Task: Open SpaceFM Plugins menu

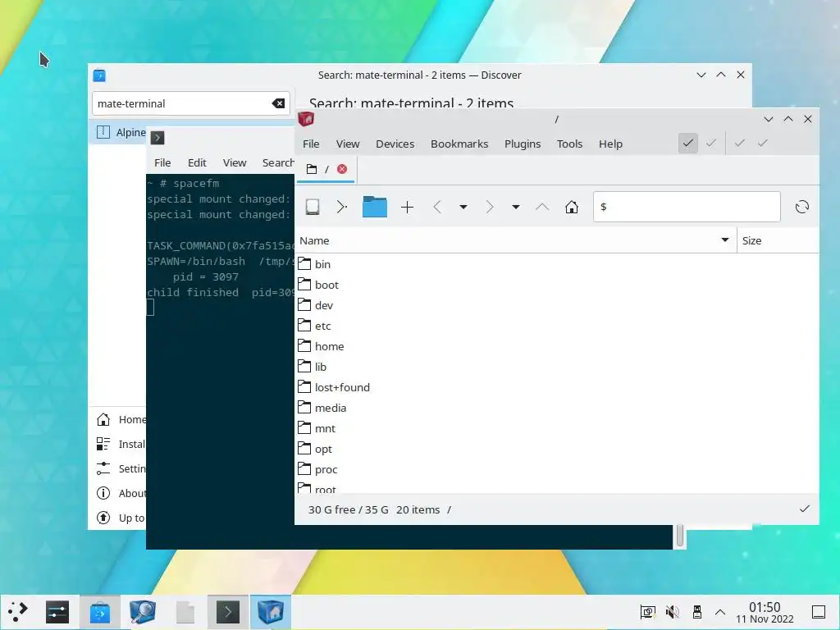Action: click(523, 144)
